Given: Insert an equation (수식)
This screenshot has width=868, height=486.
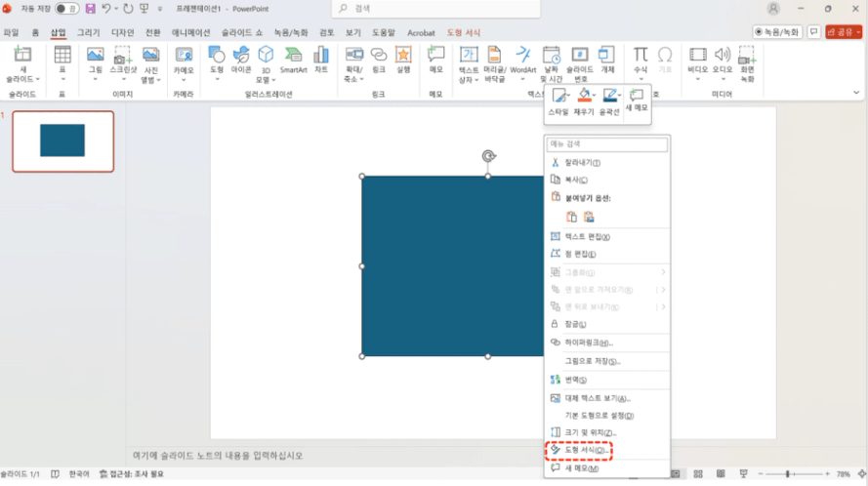Looking at the screenshot, I should tap(640, 63).
